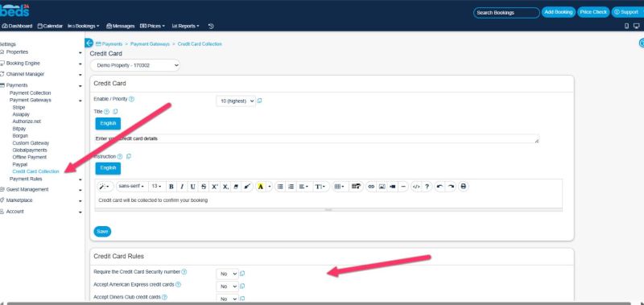
Task: Toggle strikethrough in the editor toolbar
Action: coord(204,187)
